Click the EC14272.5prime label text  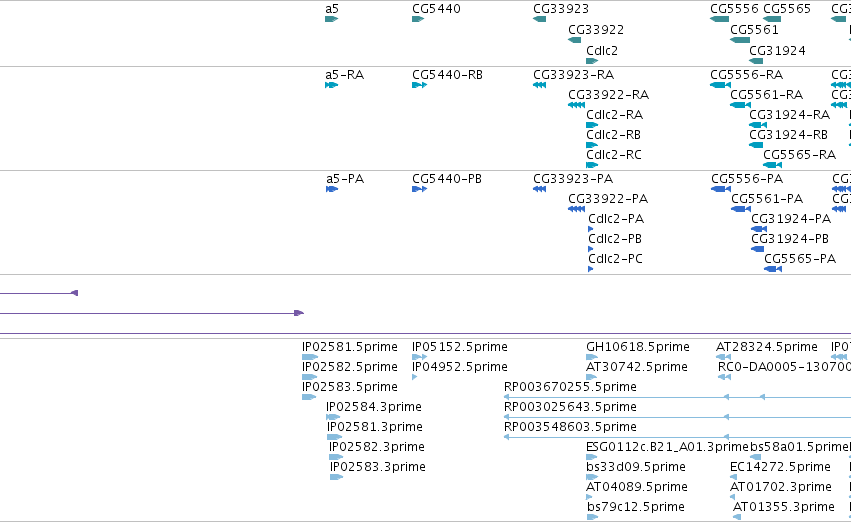tap(780, 468)
